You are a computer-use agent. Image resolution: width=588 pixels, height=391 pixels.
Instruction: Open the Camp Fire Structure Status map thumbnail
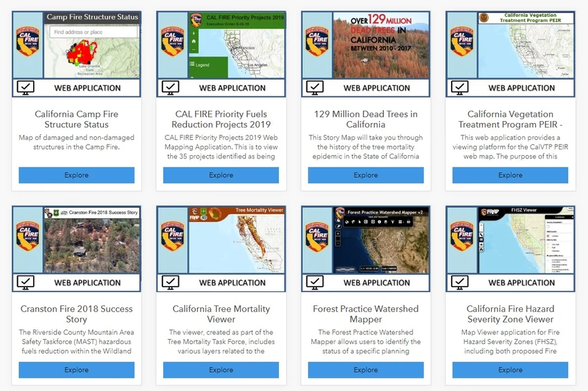coord(92,45)
